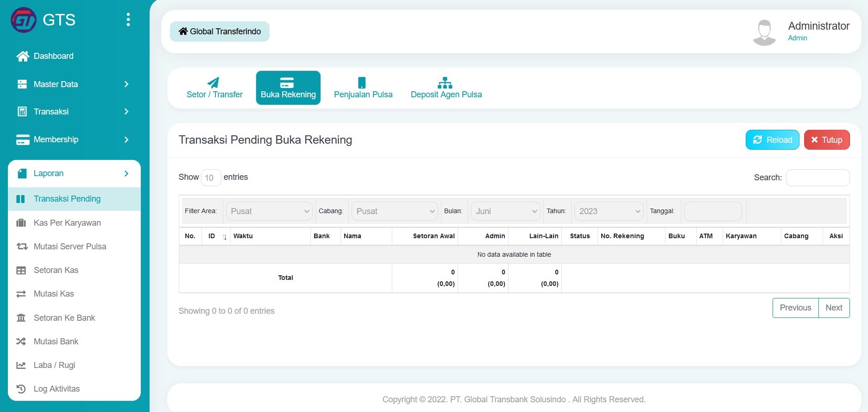Go to Previous page
Viewport: 868px width, 412px height.
[795, 308]
